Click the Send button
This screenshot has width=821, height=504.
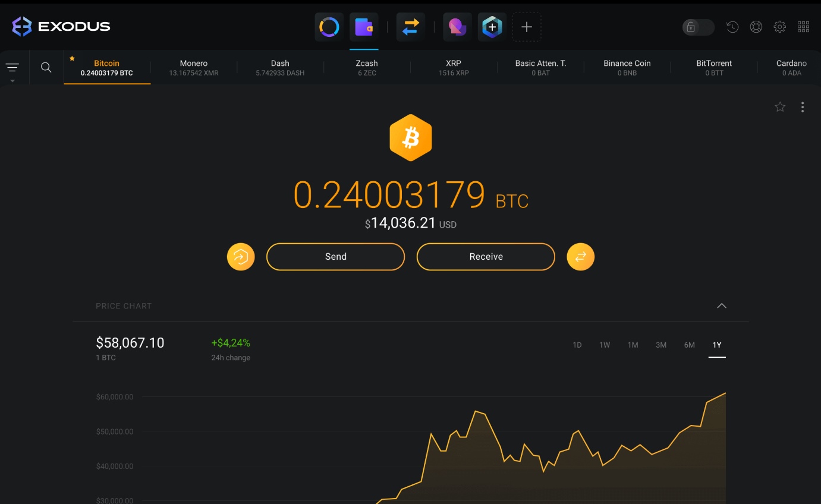pos(335,256)
